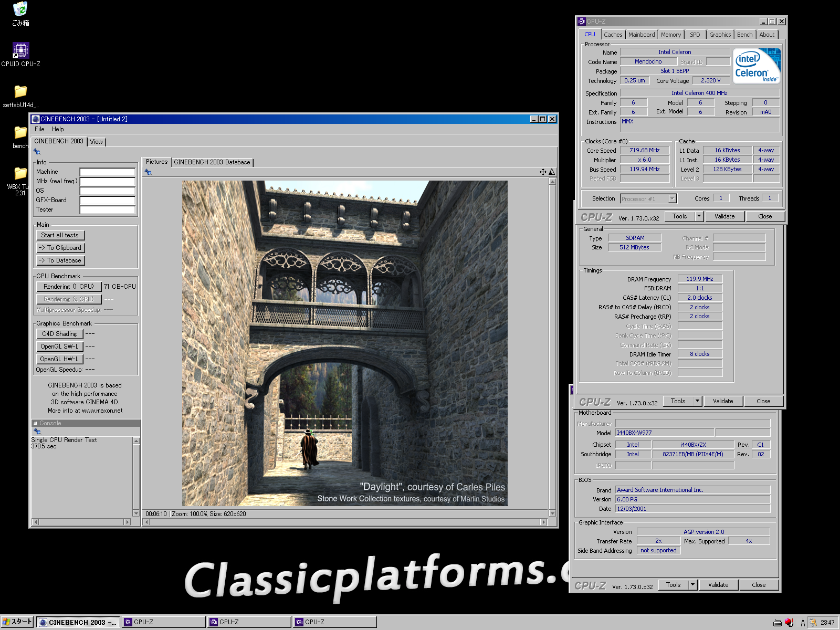Open the Recycle Bin desktop icon
The height and width of the screenshot is (630, 840).
[x=20, y=14]
